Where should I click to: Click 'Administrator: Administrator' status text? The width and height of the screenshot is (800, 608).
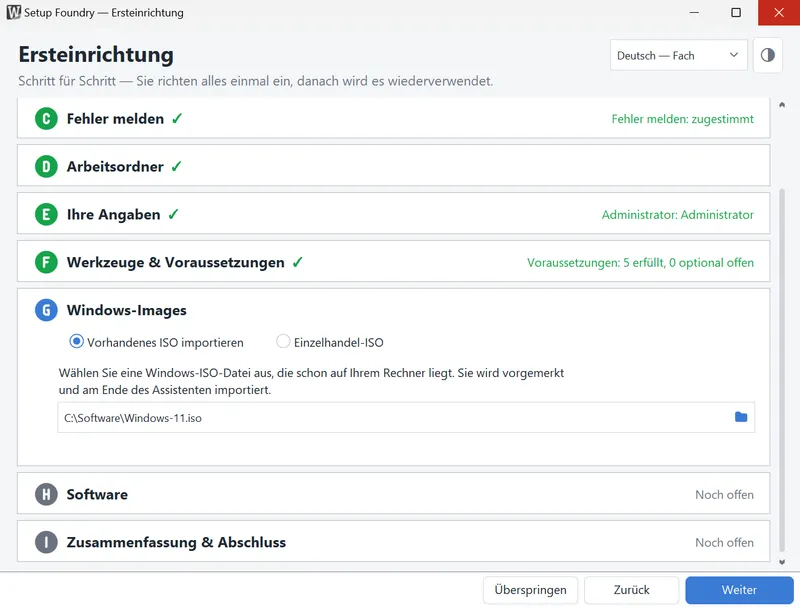click(x=678, y=215)
